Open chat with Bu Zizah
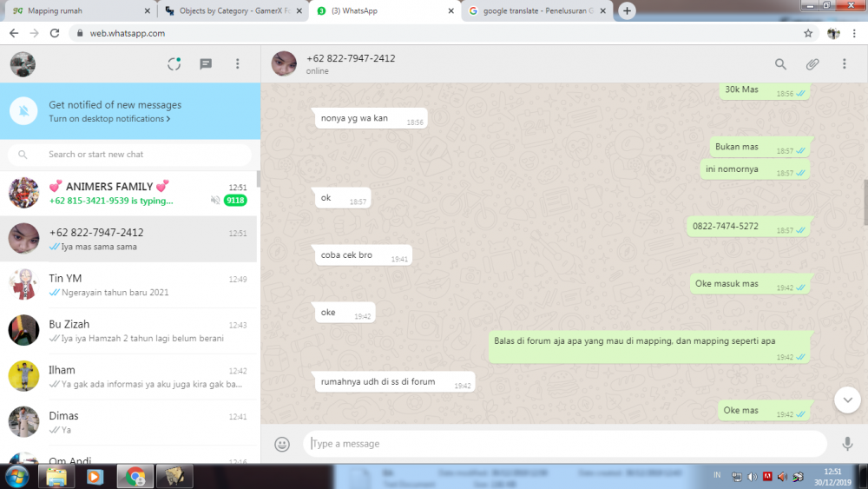Image resolution: width=868 pixels, height=489 pixels. click(x=128, y=331)
